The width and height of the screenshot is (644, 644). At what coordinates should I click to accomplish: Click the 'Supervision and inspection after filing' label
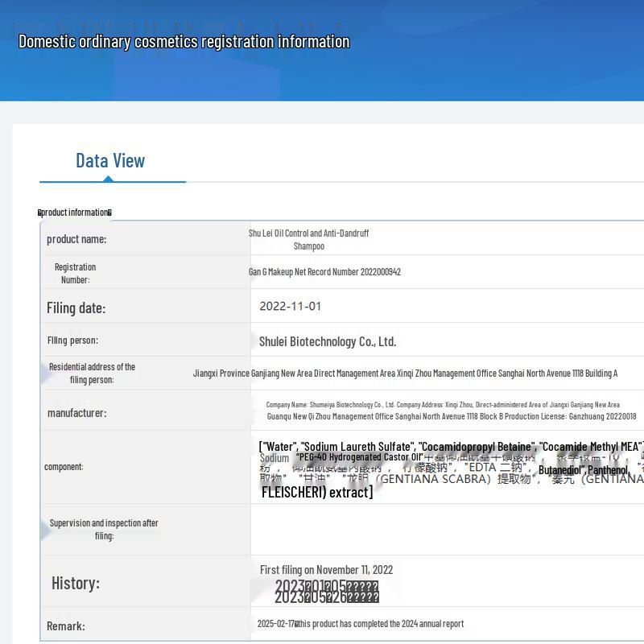pyautogui.click(x=104, y=529)
